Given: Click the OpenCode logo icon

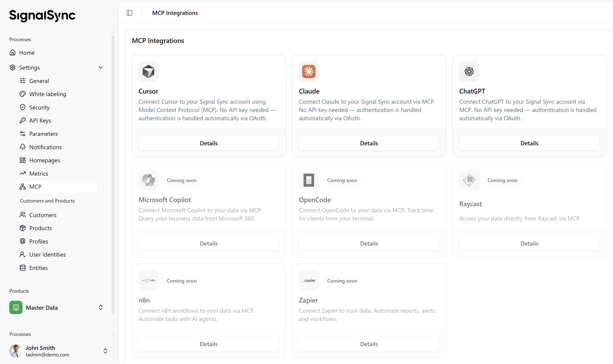Looking at the screenshot, I should 309,180.
